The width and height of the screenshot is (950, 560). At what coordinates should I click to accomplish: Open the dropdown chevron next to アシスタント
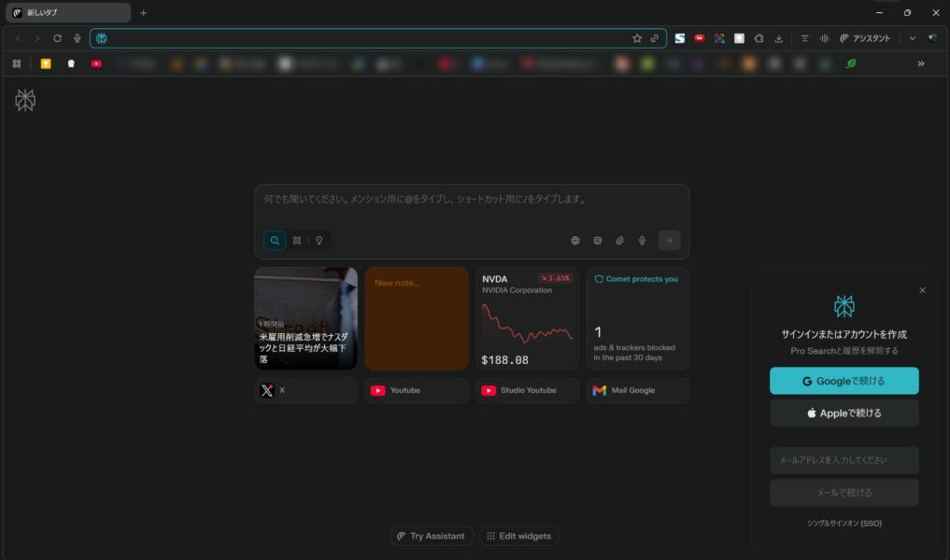(912, 38)
